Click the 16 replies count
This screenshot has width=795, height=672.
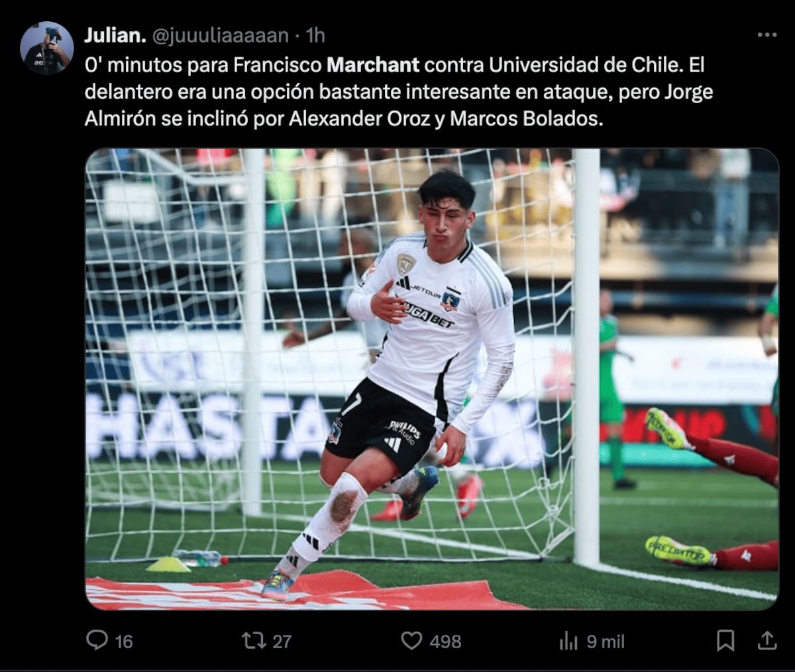tap(124, 641)
